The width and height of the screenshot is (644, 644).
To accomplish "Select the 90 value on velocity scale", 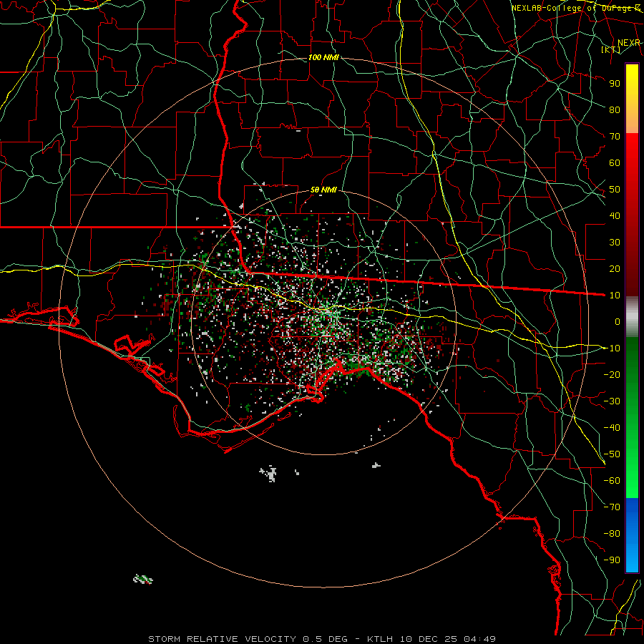I will 615,84.
